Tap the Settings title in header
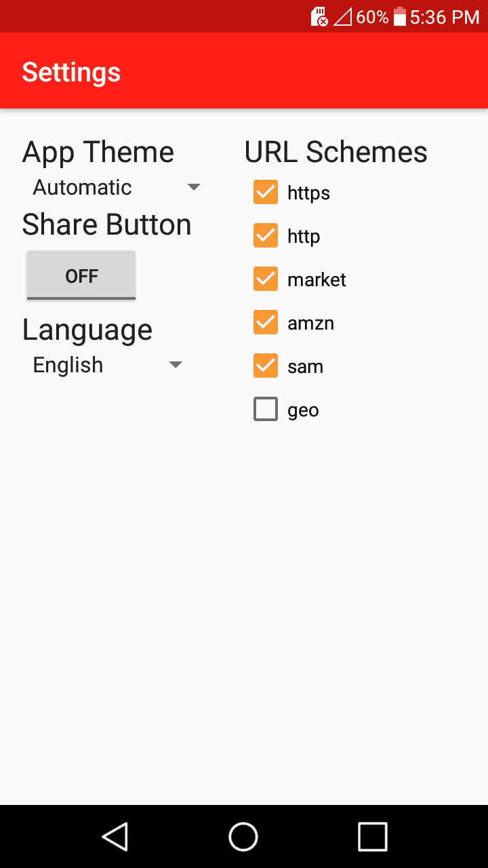 click(71, 72)
